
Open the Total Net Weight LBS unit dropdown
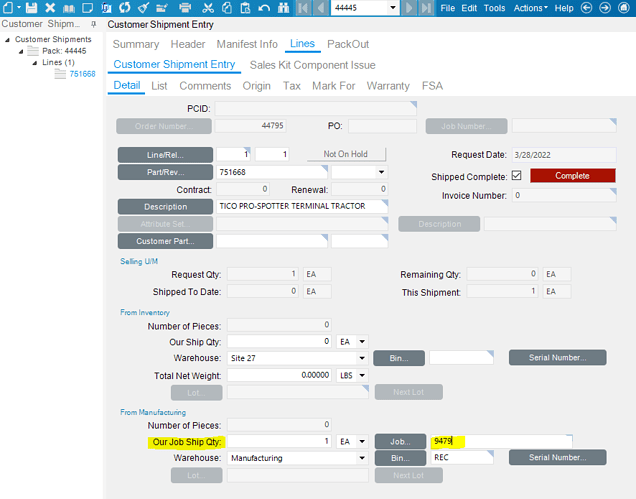(361, 374)
